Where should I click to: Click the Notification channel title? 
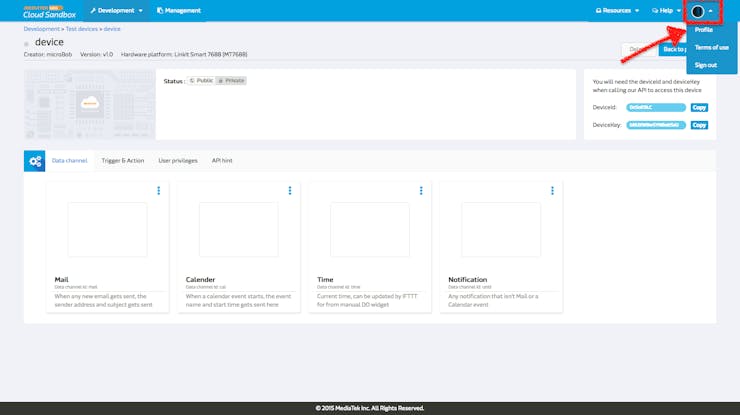(x=468, y=279)
